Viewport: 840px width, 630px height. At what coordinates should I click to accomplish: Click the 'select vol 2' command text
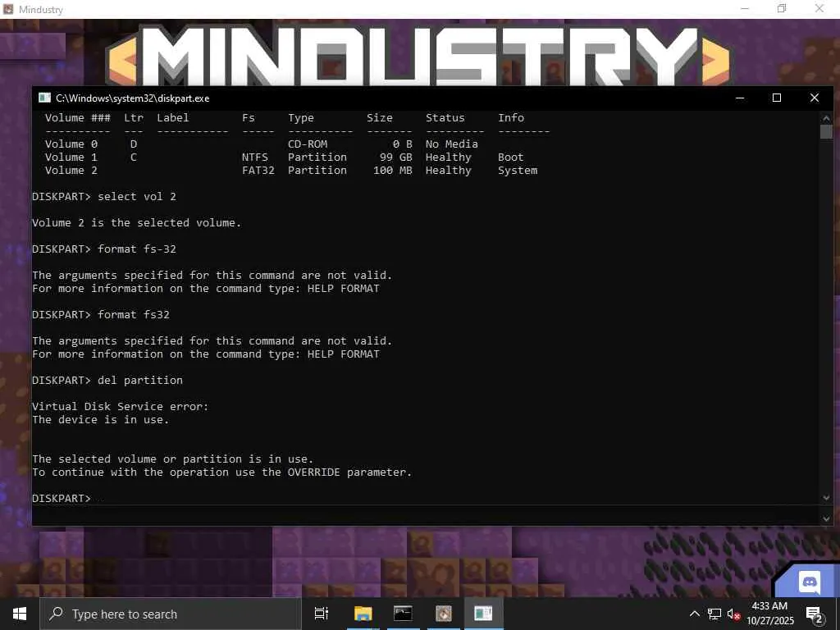137,197
